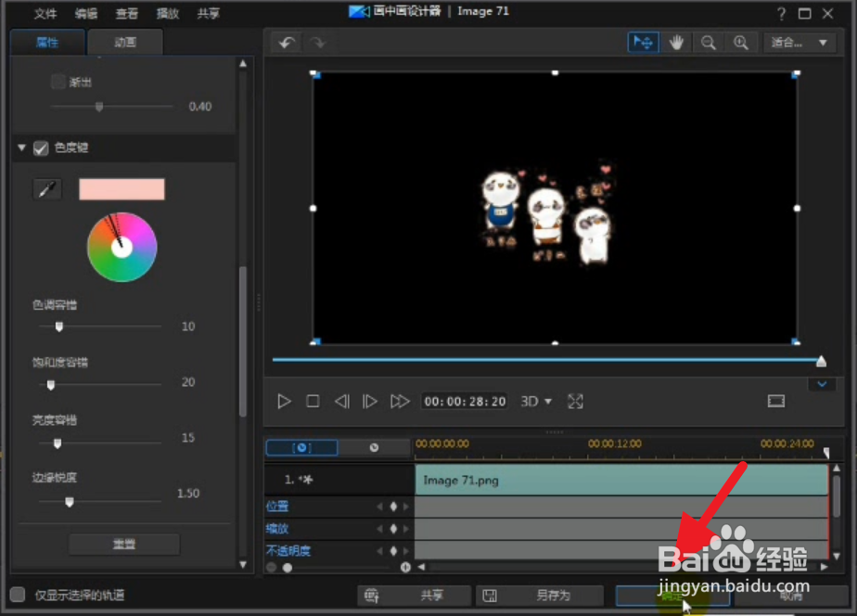The image size is (857, 616).
Task: Click the 位置 track label
Action: 277,507
